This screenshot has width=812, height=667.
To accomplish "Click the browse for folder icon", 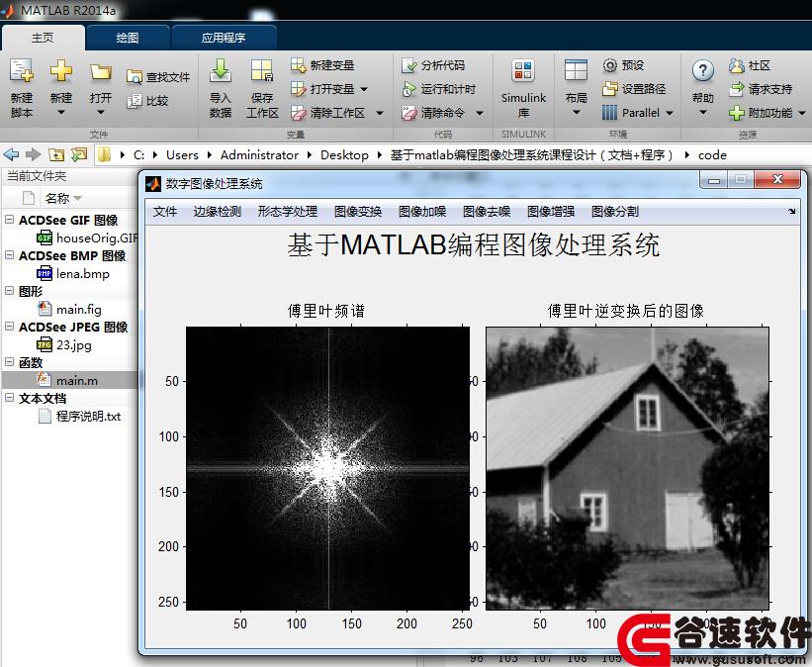I will tap(79, 154).
